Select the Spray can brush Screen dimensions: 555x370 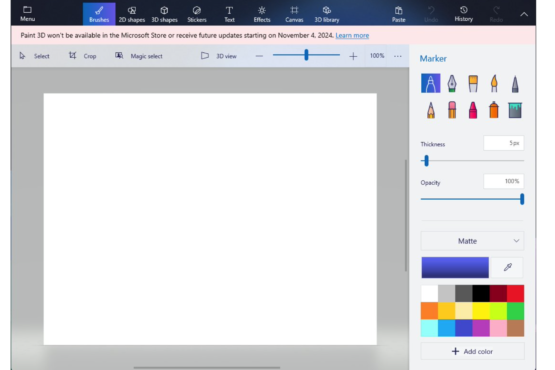(x=494, y=110)
